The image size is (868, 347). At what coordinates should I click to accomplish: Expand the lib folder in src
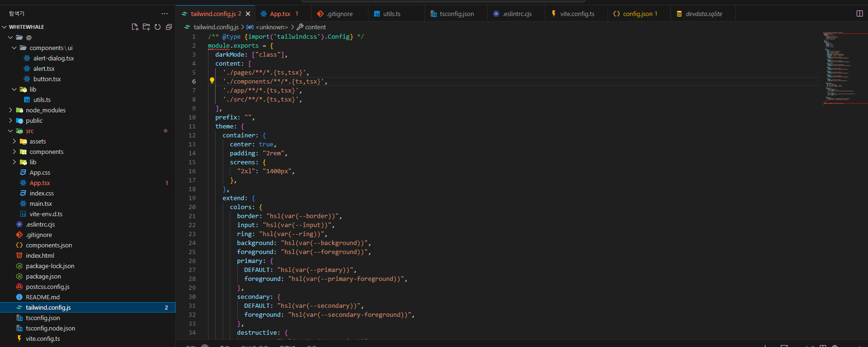coord(14,162)
